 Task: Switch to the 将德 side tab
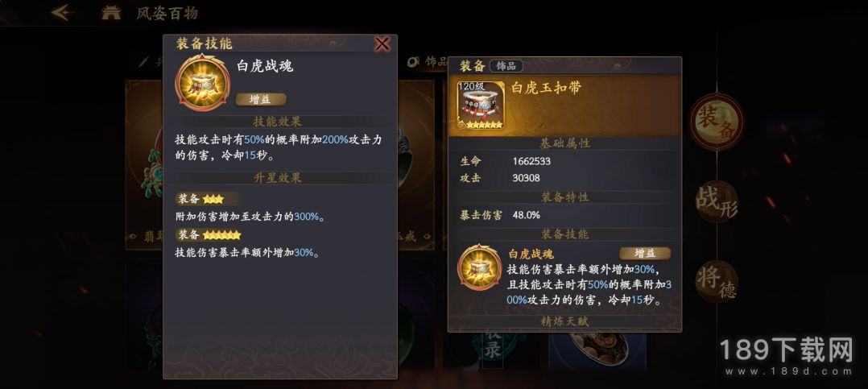point(717,282)
